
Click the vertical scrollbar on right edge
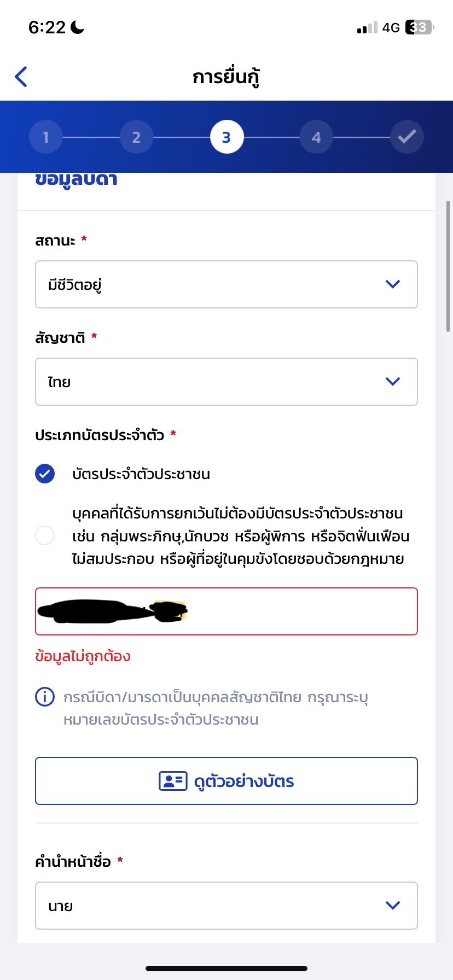pyautogui.click(x=448, y=266)
